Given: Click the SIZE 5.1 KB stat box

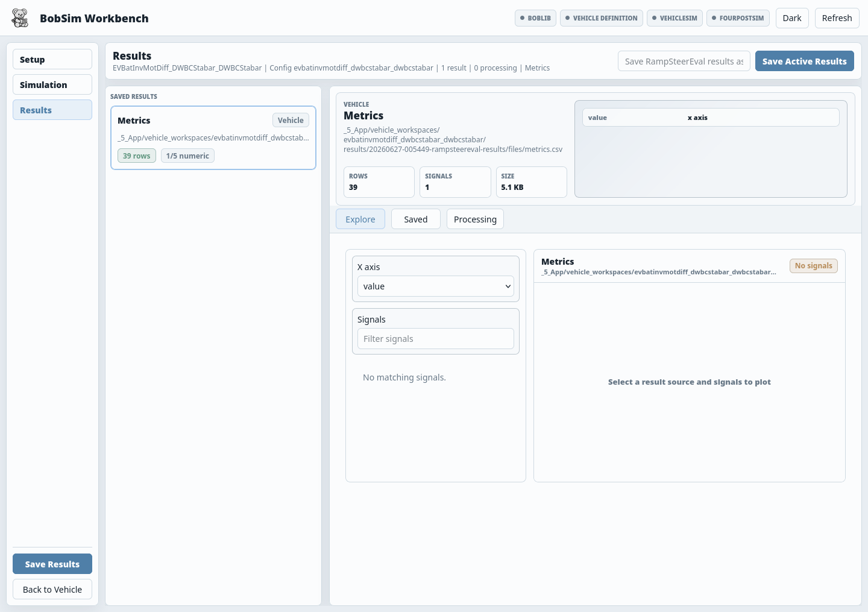Looking at the screenshot, I should point(531,181).
